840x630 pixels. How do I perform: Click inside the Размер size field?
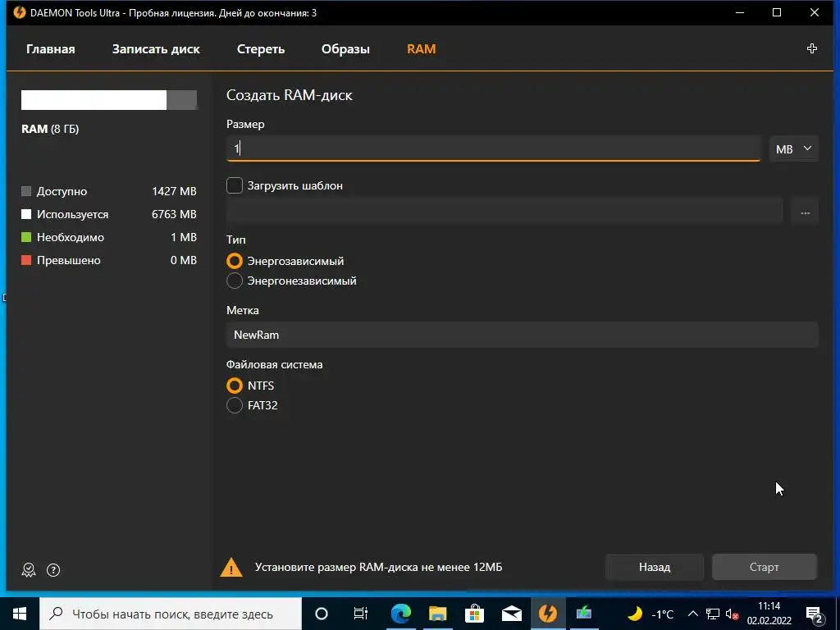coord(493,148)
